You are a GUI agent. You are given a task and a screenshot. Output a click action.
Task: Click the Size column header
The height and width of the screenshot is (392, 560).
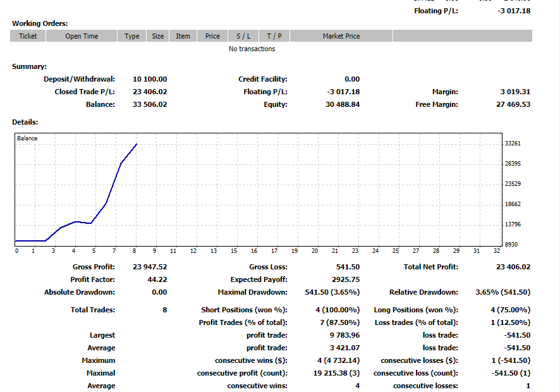(157, 36)
